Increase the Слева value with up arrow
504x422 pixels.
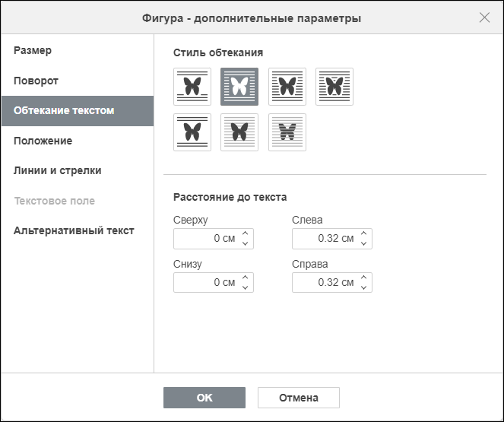(x=364, y=233)
